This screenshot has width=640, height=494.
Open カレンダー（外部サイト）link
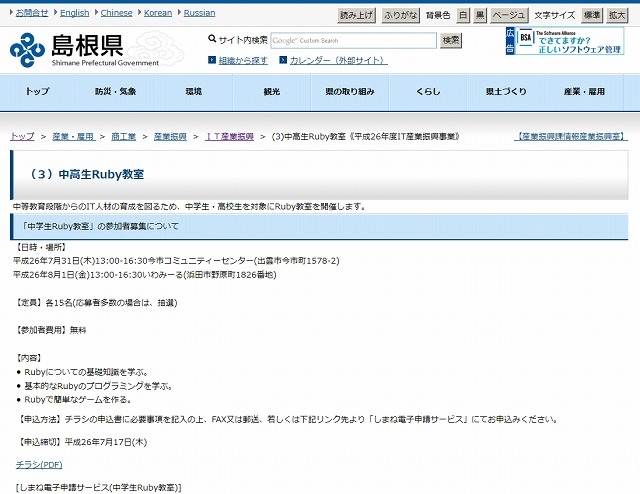(x=339, y=60)
